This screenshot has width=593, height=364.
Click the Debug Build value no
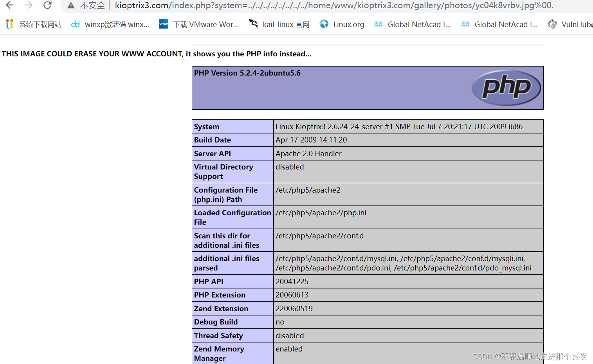click(280, 322)
